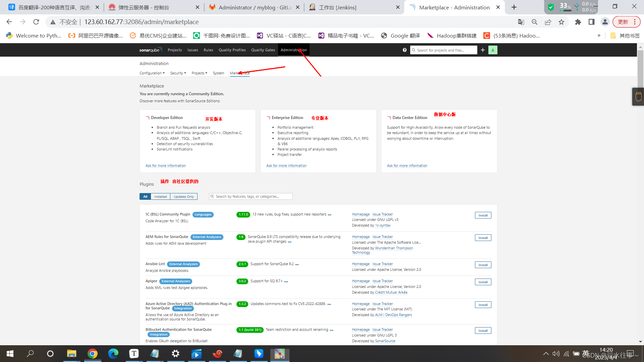Click the browser extensions puzzle icon

click(x=578, y=22)
